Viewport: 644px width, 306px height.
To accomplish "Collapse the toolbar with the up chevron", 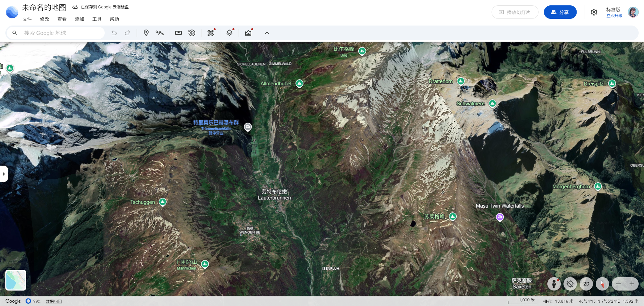I will click(x=267, y=33).
